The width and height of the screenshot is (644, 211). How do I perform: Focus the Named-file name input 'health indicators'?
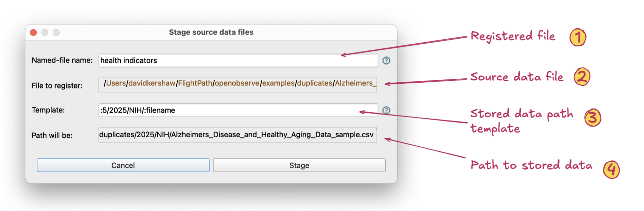click(x=238, y=60)
